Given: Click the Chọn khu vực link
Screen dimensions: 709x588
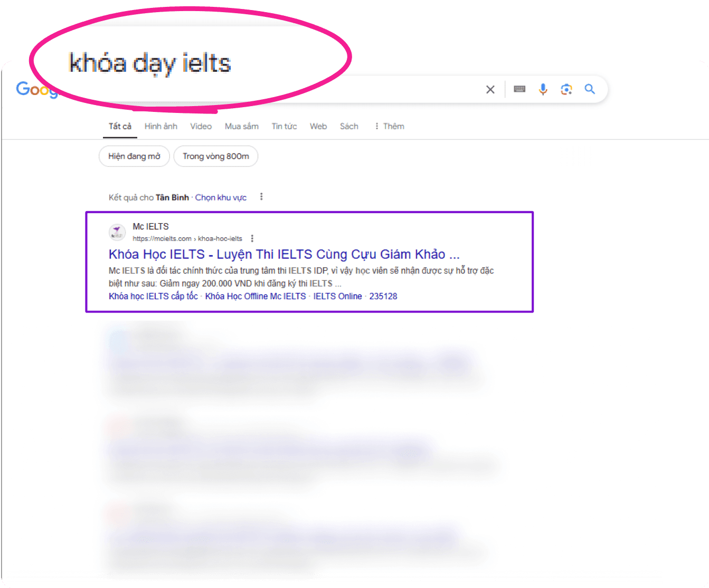Looking at the screenshot, I should point(221,197).
